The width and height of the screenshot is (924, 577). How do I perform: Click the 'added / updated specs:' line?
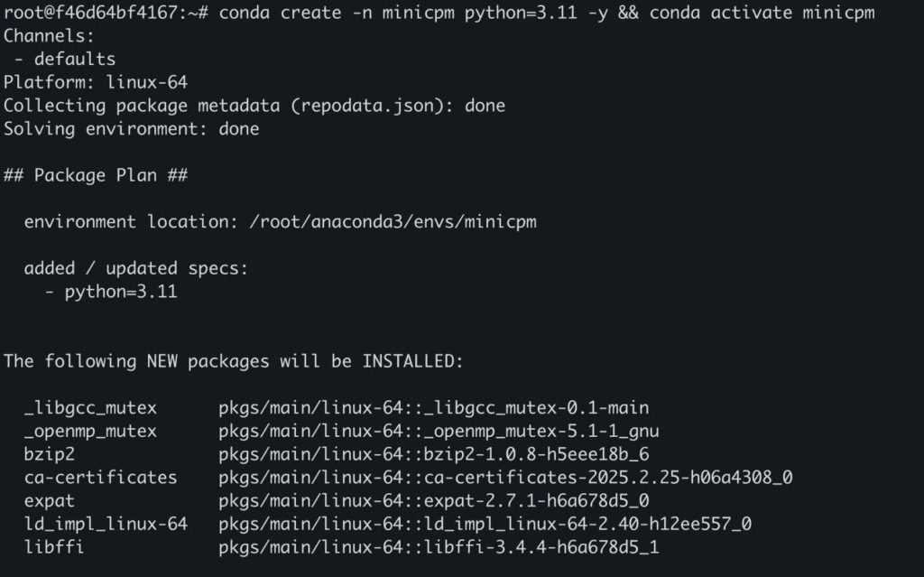click(x=136, y=268)
